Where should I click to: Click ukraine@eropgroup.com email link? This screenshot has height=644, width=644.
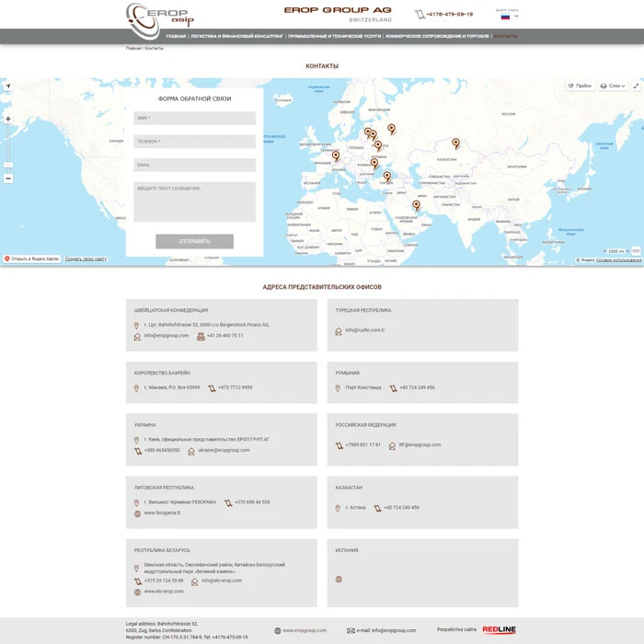point(224,450)
